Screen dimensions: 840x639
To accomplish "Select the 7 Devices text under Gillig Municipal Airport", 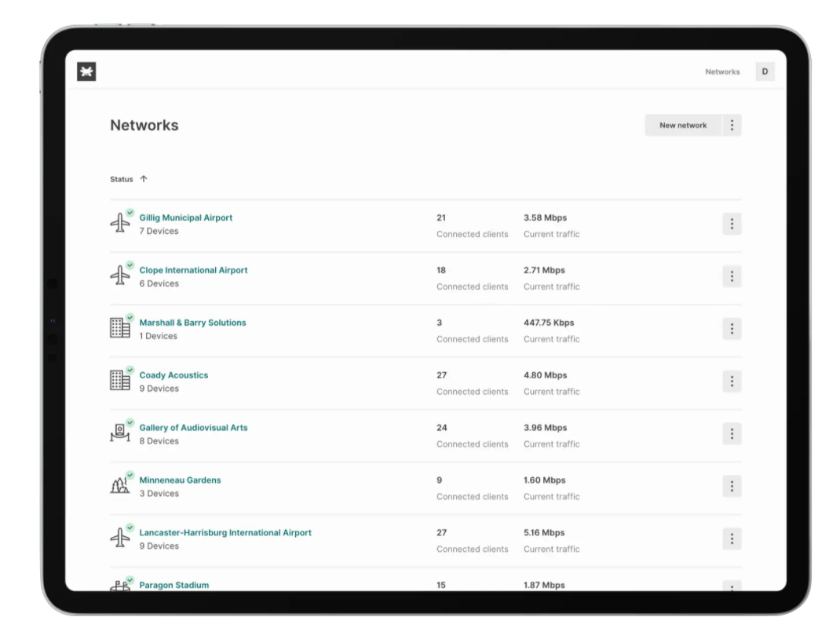I will click(159, 232).
